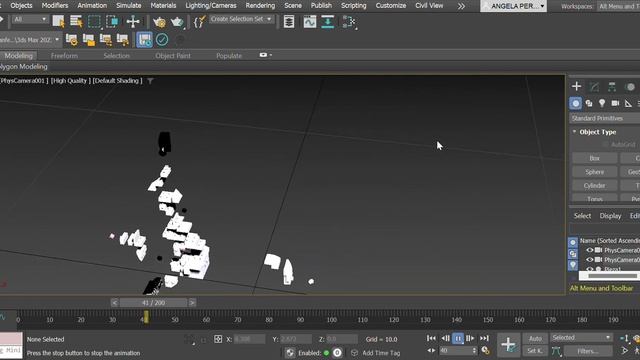Open the All selection filter dropdown
Viewport: 640px width, 360px height.
[30, 19]
